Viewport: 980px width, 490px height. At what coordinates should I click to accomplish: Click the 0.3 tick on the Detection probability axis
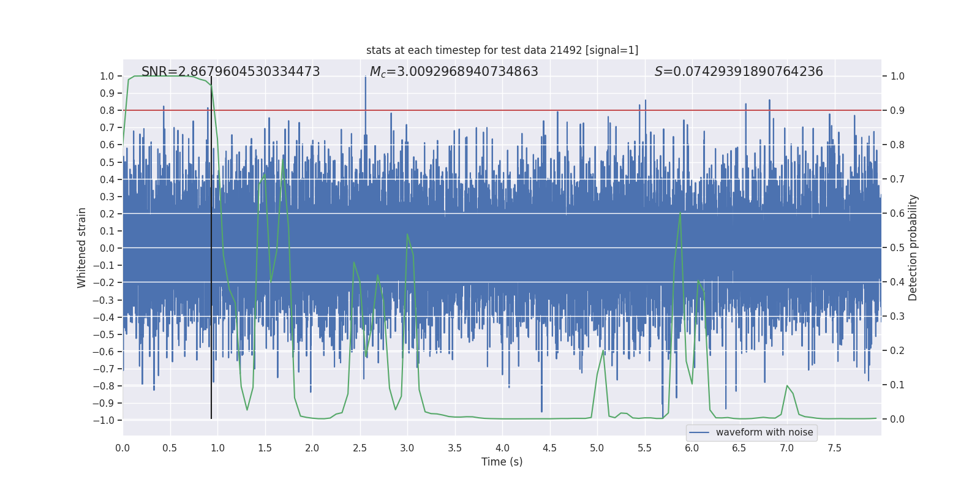click(897, 316)
